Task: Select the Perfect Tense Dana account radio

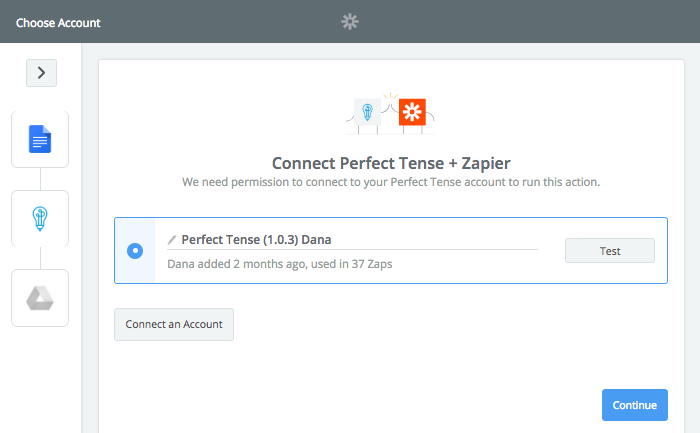Action: pyautogui.click(x=135, y=251)
